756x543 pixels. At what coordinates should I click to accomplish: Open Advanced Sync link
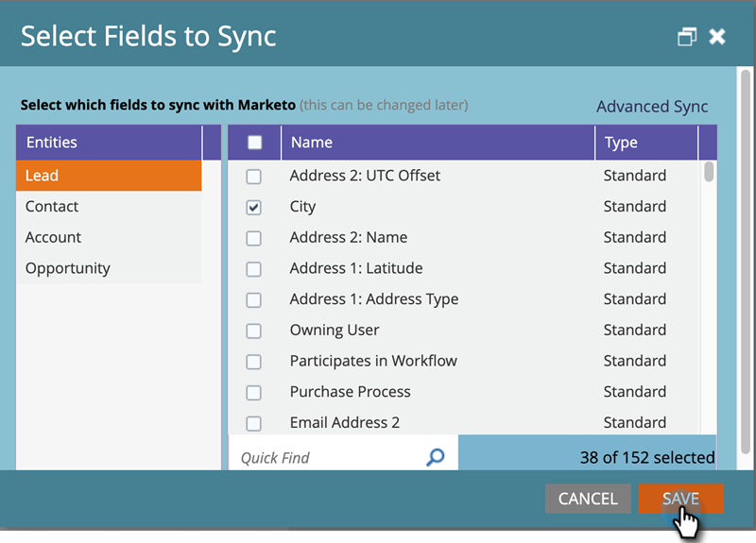(x=652, y=107)
